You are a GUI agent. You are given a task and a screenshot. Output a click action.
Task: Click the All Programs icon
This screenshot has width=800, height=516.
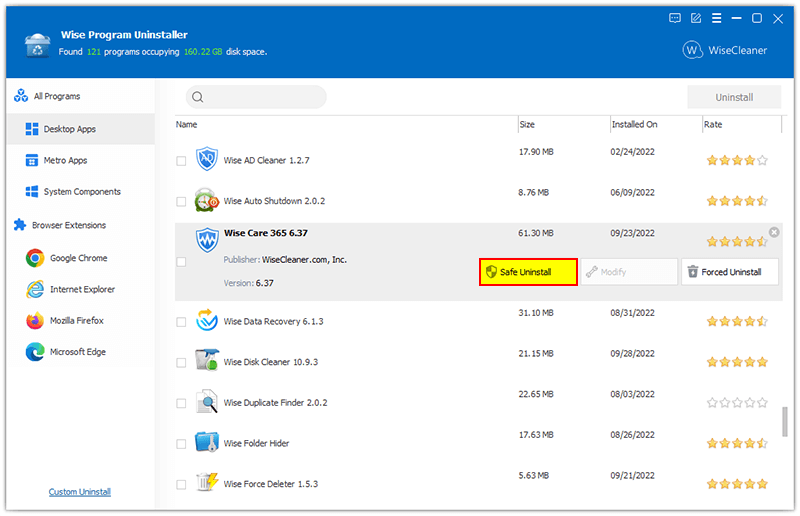coord(21,95)
